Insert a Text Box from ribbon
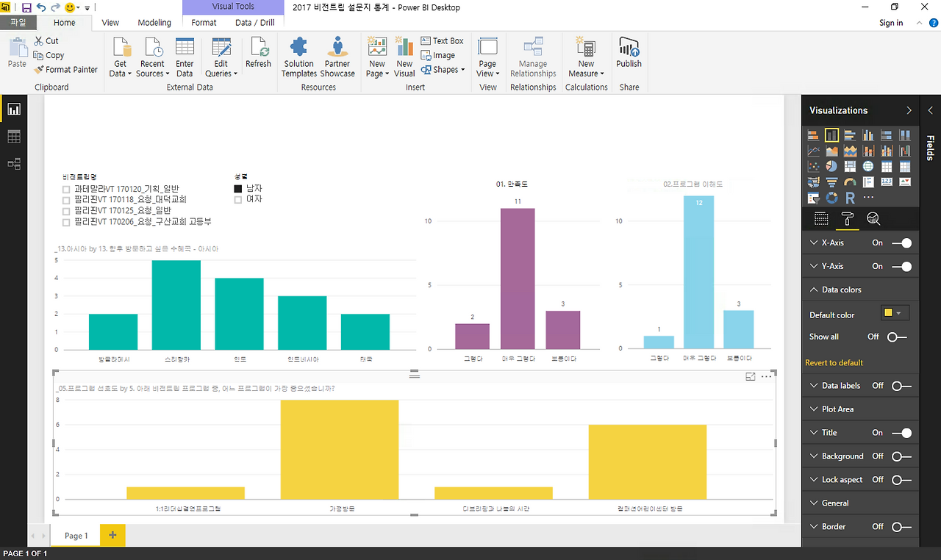 click(x=442, y=40)
